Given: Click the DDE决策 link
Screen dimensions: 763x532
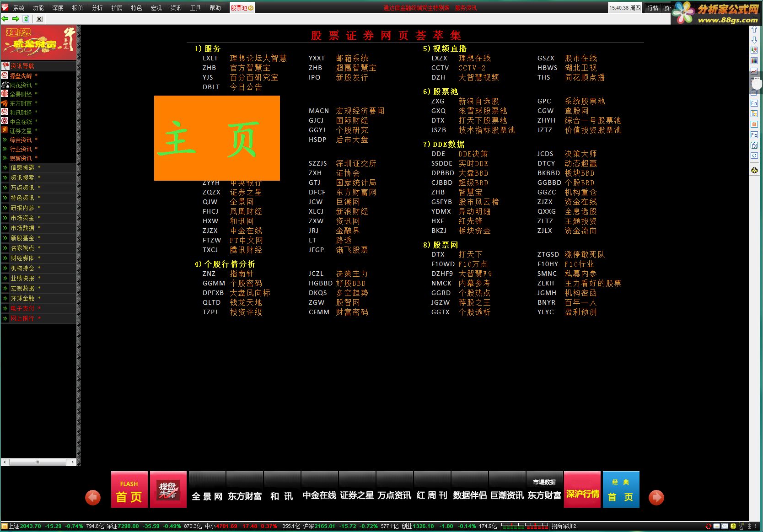Looking at the screenshot, I should tap(473, 154).
